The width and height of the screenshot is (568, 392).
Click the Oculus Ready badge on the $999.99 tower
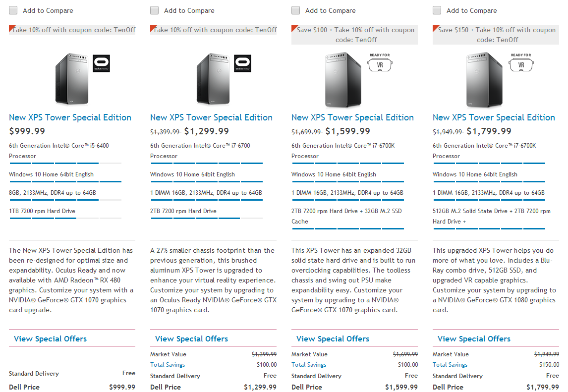pyautogui.click(x=102, y=63)
